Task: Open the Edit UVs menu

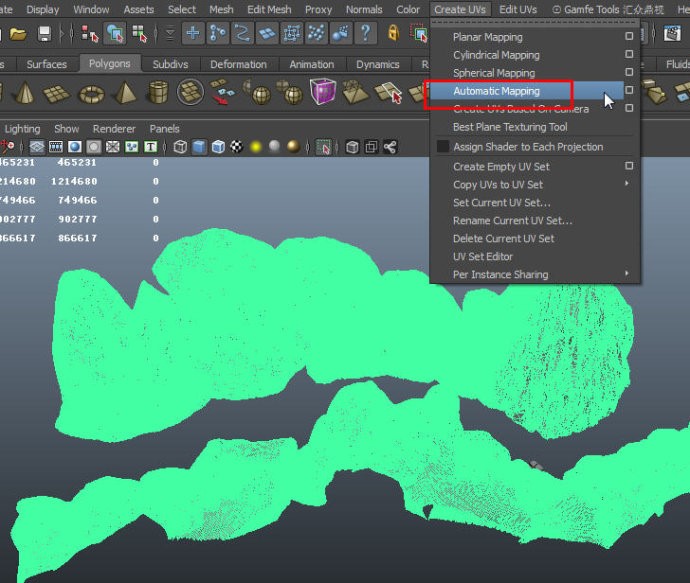Action: pos(518,9)
